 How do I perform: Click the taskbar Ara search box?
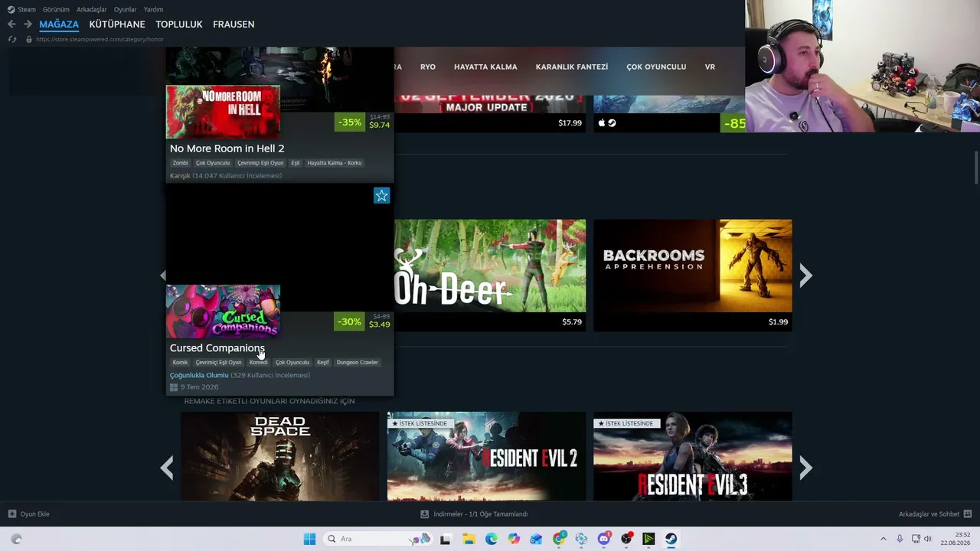pyautogui.click(x=377, y=539)
